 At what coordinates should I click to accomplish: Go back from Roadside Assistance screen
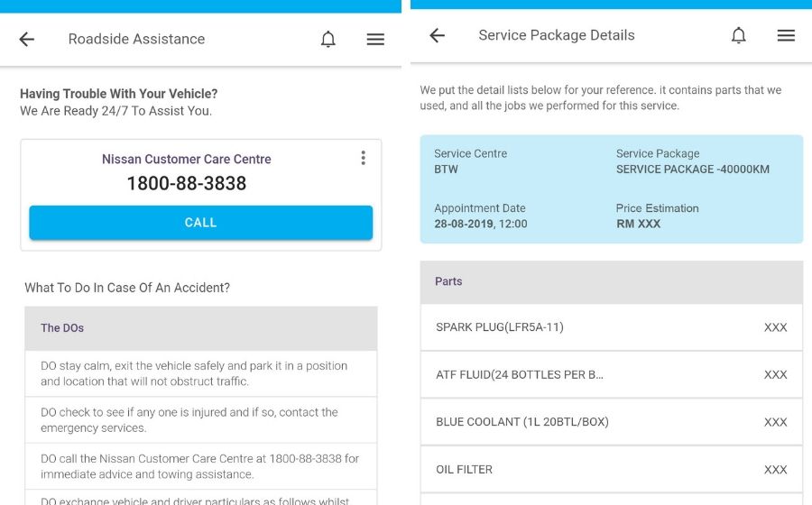click(x=27, y=39)
